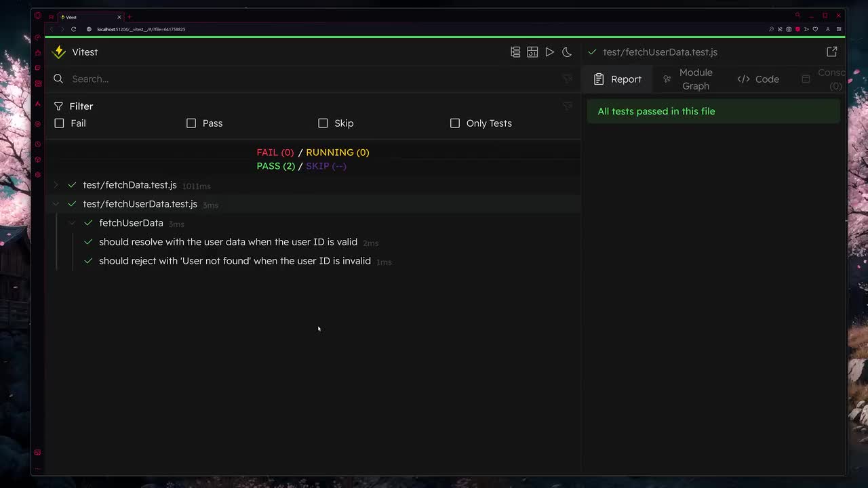Clear the search using the faded filter icon
868x488 pixels.
point(568,79)
